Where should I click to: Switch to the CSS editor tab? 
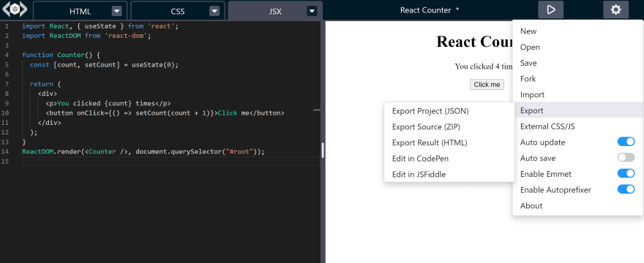pyautogui.click(x=178, y=11)
